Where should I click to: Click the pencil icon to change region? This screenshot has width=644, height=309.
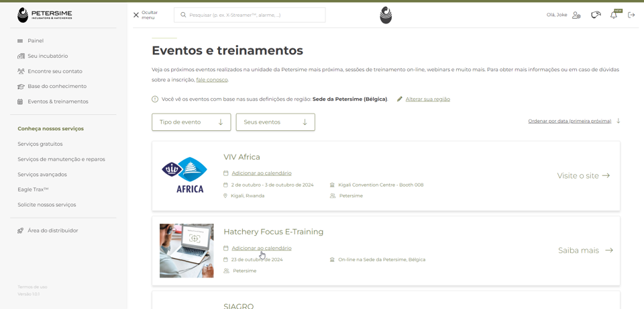pyautogui.click(x=400, y=99)
